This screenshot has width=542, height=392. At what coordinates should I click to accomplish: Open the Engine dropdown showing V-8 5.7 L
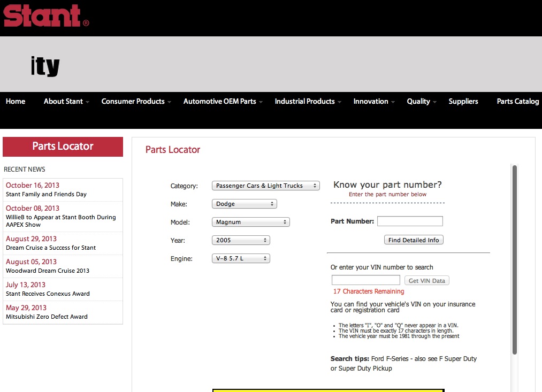click(241, 258)
